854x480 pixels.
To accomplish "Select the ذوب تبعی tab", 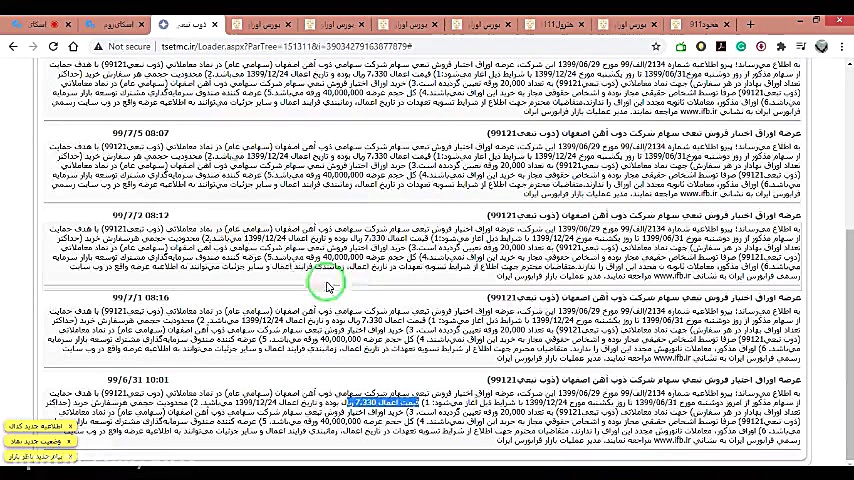I will point(187,25).
